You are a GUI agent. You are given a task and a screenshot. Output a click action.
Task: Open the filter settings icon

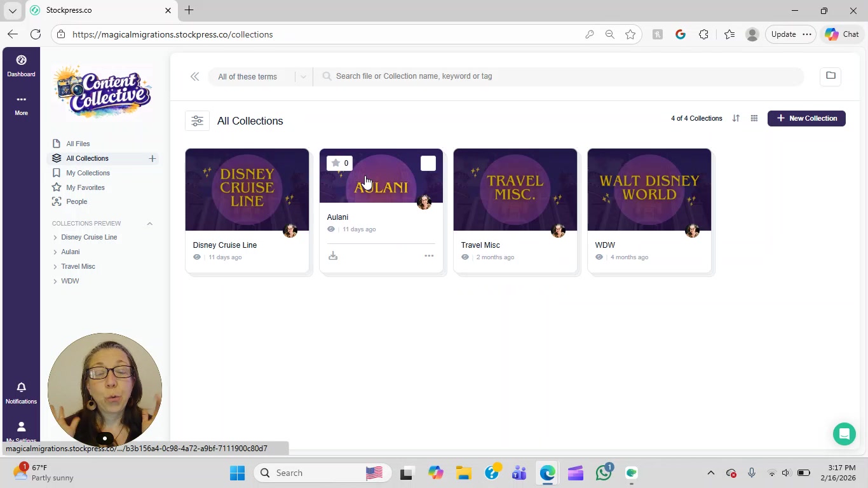click(x=197, y=121)
